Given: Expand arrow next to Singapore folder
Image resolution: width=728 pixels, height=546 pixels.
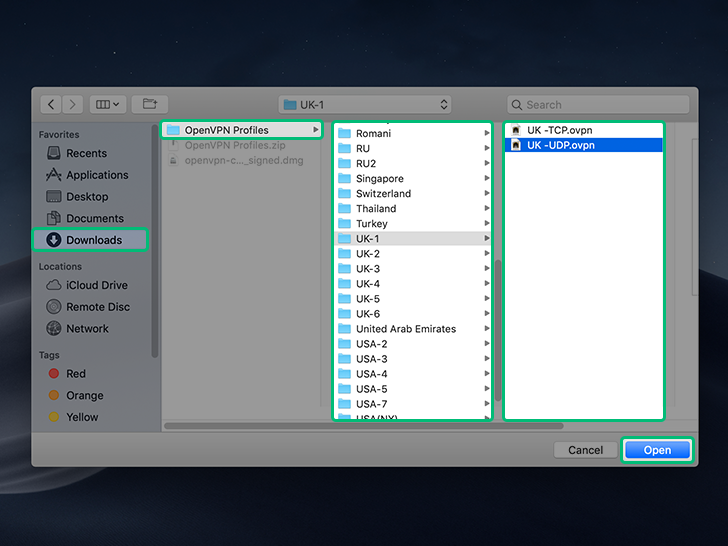Looking at the screenshot, I should (487, 178).
